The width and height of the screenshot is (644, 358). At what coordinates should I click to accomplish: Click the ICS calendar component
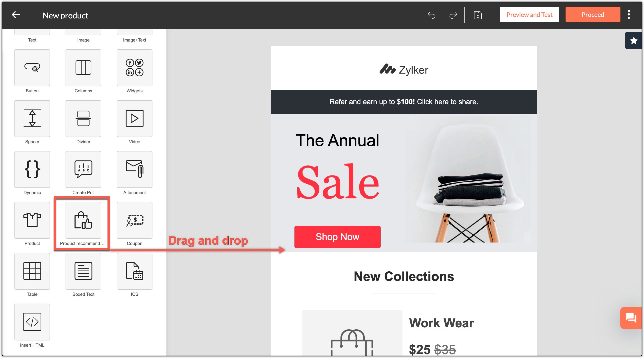134,271
